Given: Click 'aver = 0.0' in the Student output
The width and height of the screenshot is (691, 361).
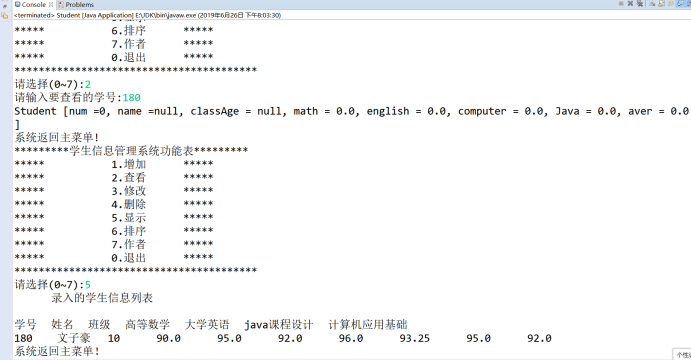Looking at the screenshot, I should 658,111.
